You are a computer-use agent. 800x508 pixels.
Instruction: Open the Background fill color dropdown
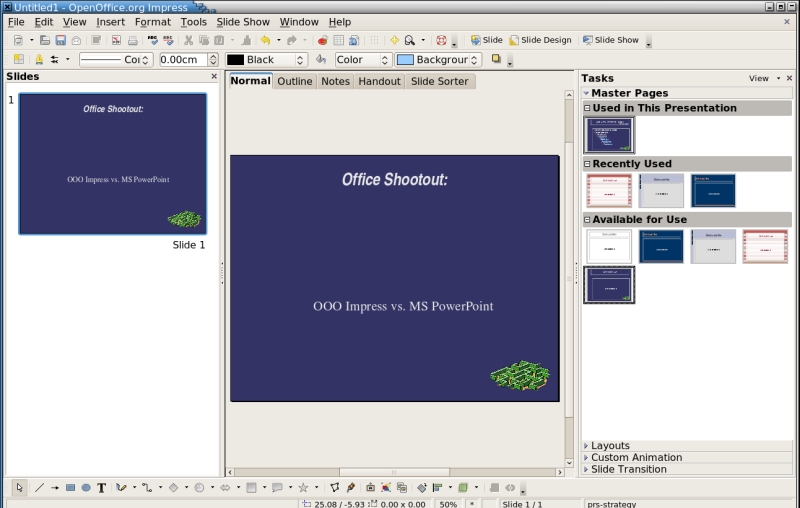point(438,60)
